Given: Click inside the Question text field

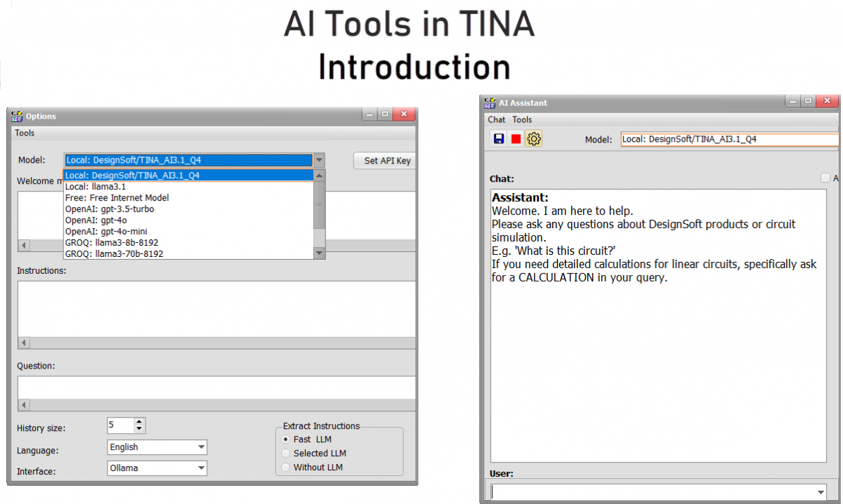Looking at the screenshot, I should [x=216, y=388].
